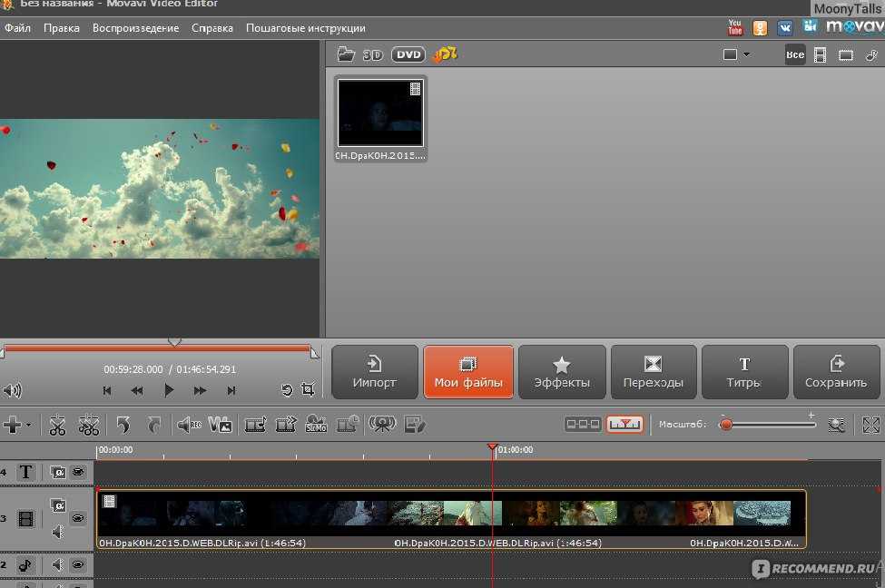The width and height of the screenshot is (885, 588).
Task: Toggle audio track 2 eye visibility
Action: point(78,564)
